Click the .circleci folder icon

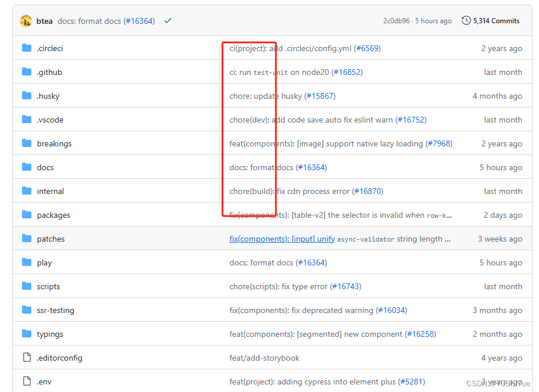[27, 48]
